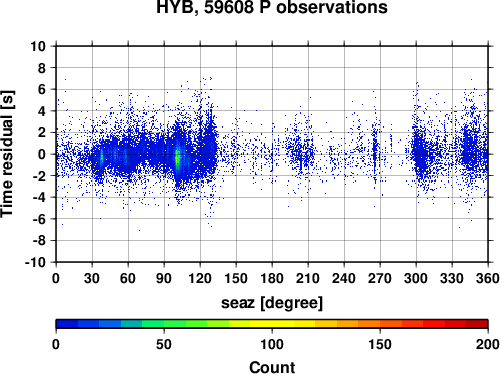Click the y-axis tick label -10
The height and width of the screenshot is (374, 500).
point(35,262)
